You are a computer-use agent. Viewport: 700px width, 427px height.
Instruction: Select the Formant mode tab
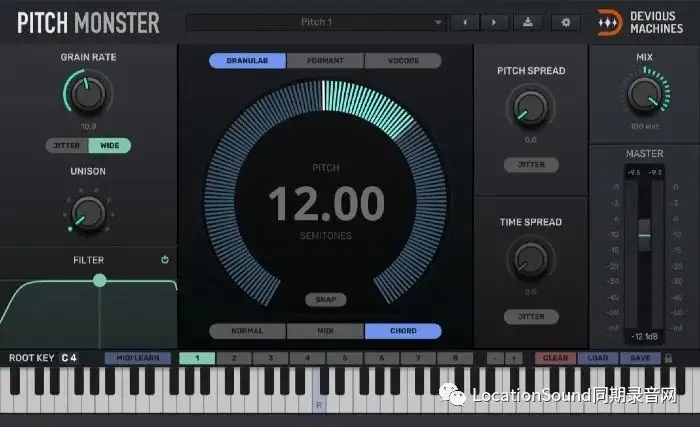(x=325, y=60)
